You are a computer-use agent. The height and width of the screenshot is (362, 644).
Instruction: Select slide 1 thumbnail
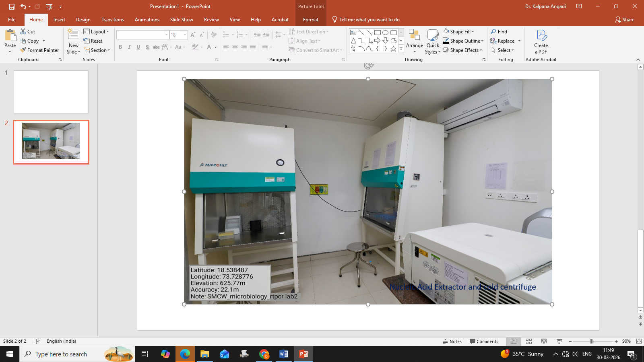[x=51, y=92]
